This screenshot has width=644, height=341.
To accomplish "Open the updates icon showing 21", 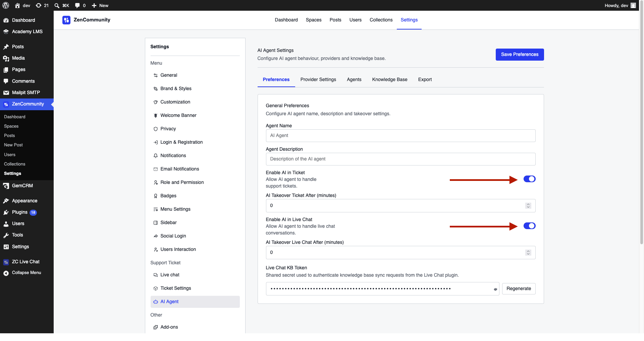I will [x=39, y=5].
